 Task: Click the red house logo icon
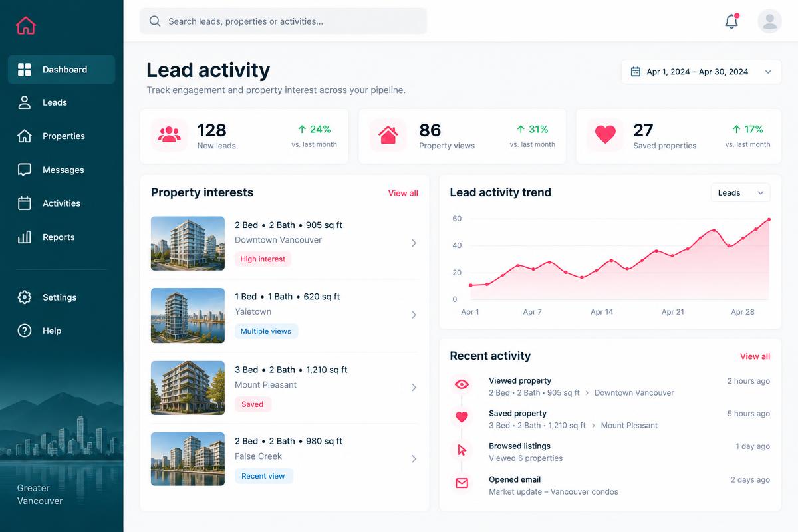[x=25, y=25]
